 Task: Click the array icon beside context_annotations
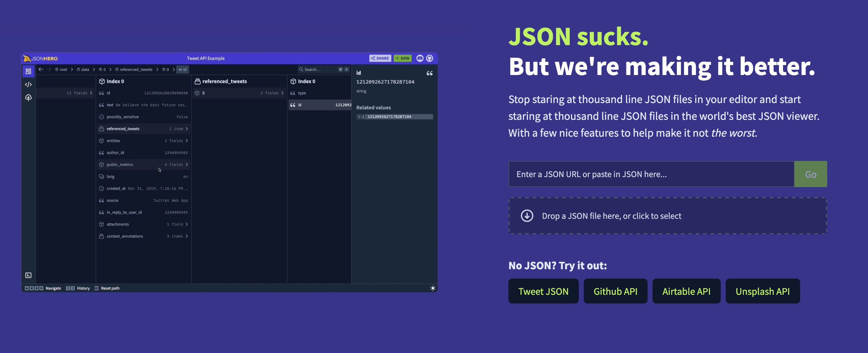(x=101, y=236)
